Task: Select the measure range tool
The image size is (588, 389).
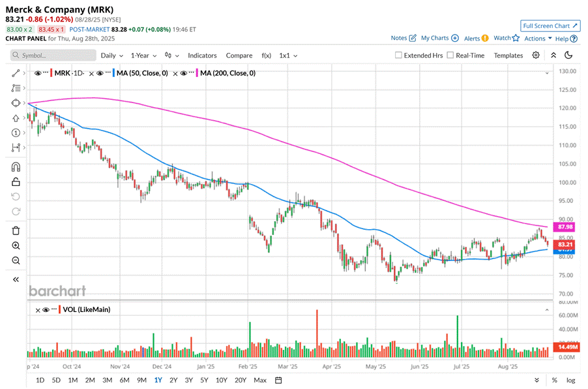Action: click(x=16, y=148)
